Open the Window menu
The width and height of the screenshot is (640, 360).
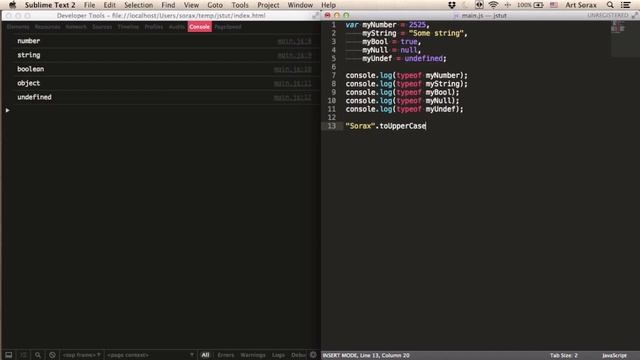coord(300,5)
